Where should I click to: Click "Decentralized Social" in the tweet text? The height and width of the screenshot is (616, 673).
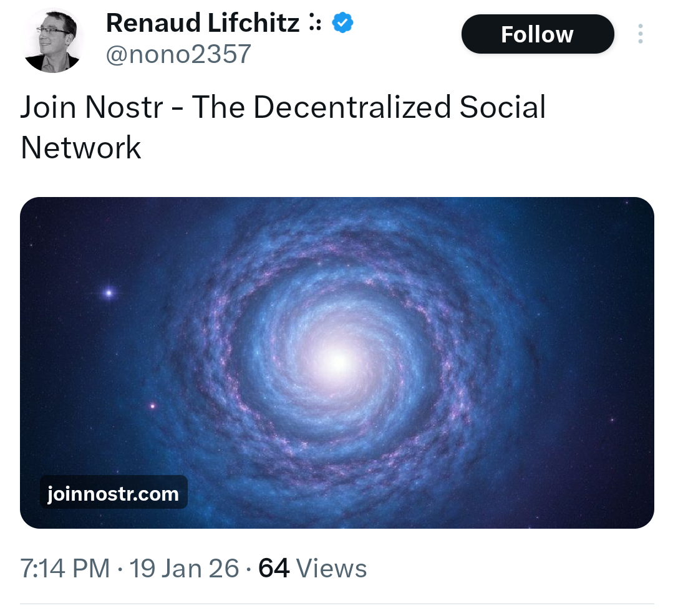pos(399,107)
